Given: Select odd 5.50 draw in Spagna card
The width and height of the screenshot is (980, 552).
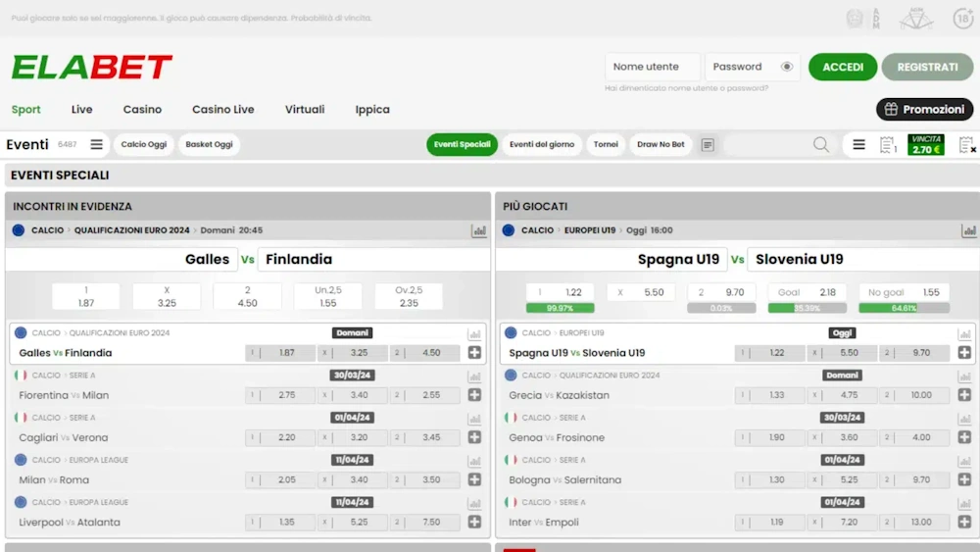Looking at the screenshot, I should (x=641, y=292).
